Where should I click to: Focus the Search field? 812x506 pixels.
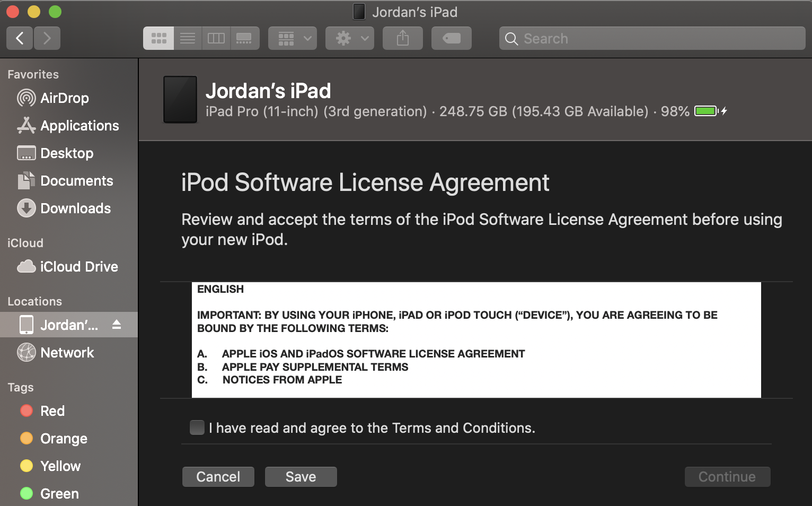(x=652, y=38)
